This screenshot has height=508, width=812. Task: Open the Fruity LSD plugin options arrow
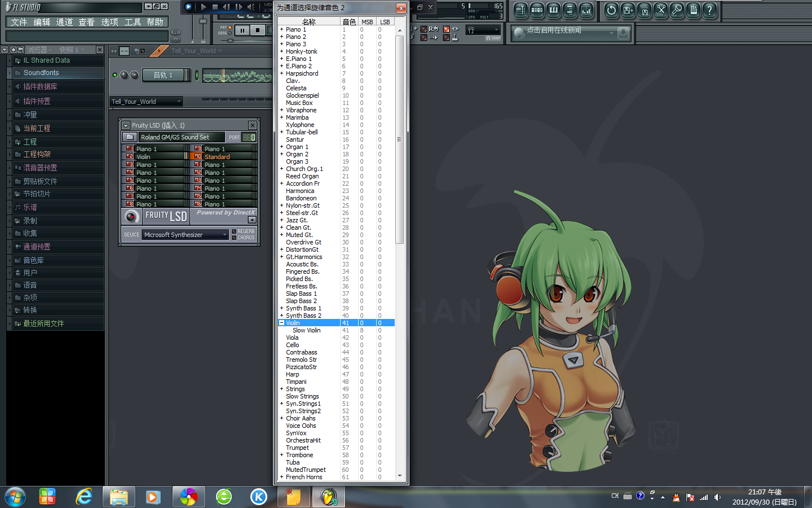click(126, 125)
